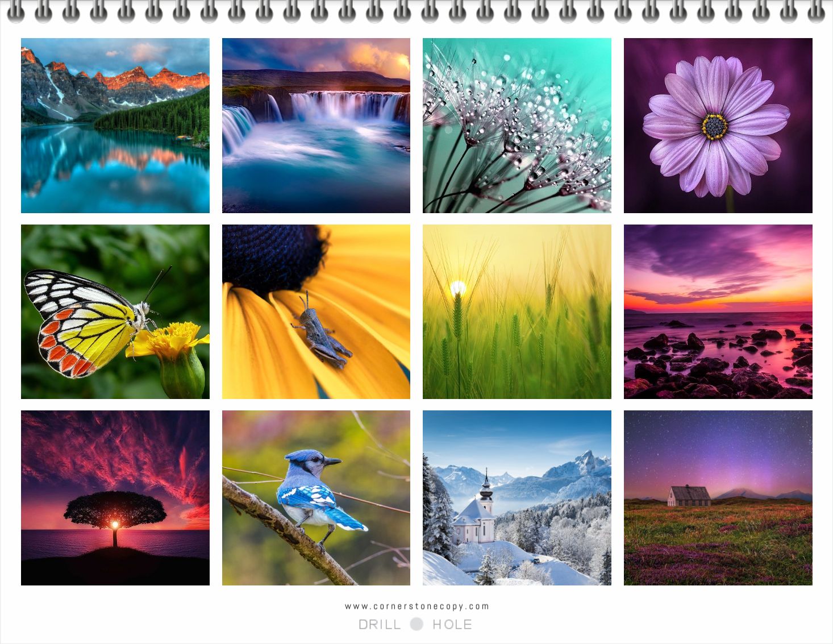This screenshot has height=644, width=833.
Task: Click the DRILL text label
Action: (x=380, y=625)
